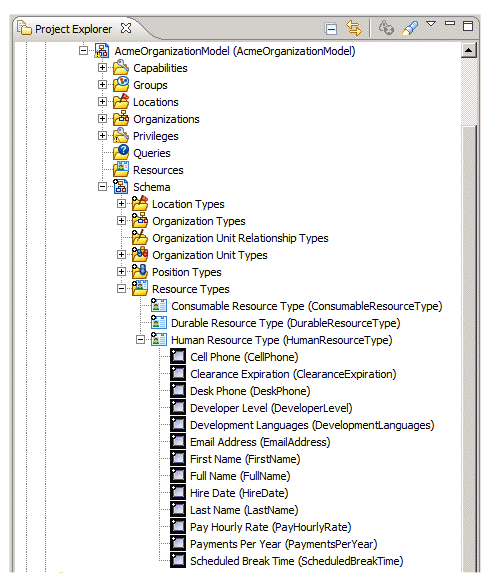Select Development Languages attribute row
488x579 pixels.
tap(312, 425)
